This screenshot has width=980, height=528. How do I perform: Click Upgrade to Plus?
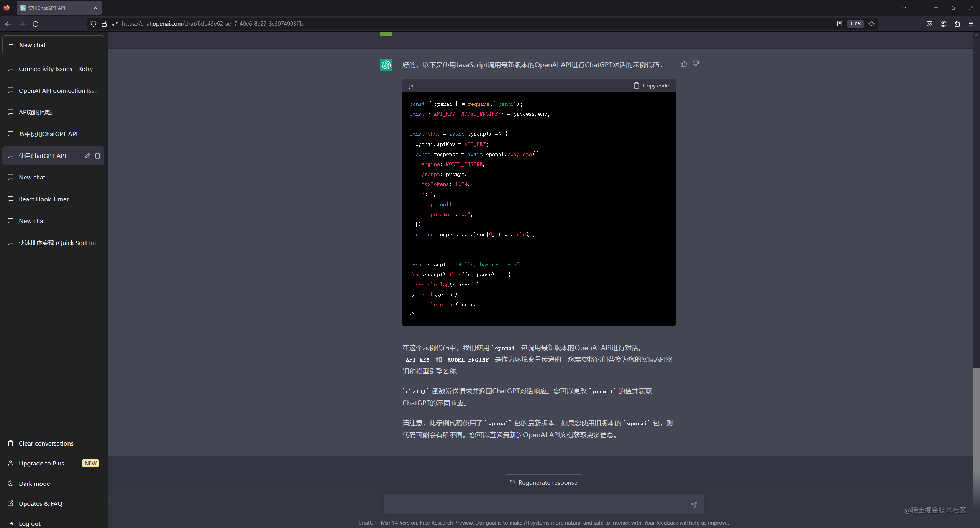coord(53,463)
